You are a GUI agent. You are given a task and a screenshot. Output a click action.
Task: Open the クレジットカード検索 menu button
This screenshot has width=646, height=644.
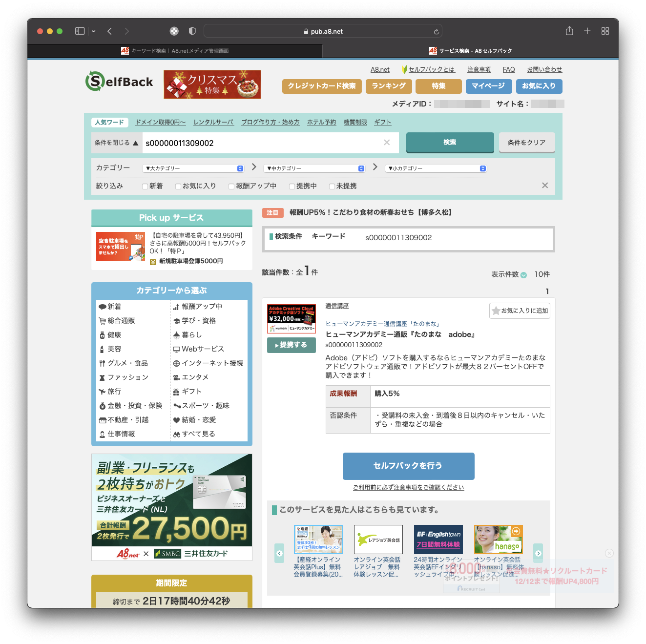click(322, 86)
